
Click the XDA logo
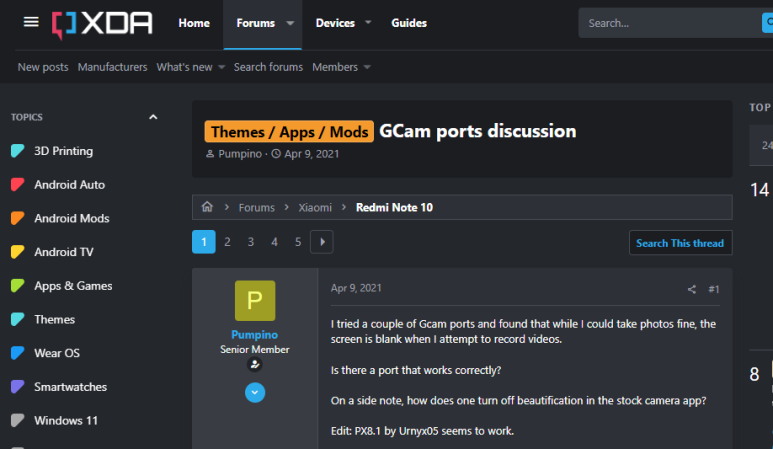click(x=102, y=24)
